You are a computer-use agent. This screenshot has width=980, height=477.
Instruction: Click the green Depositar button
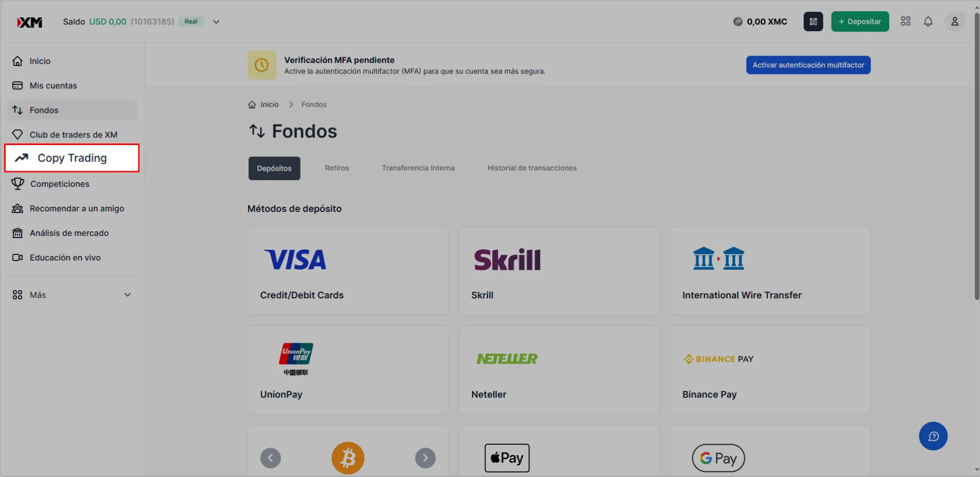pos(860,21)
